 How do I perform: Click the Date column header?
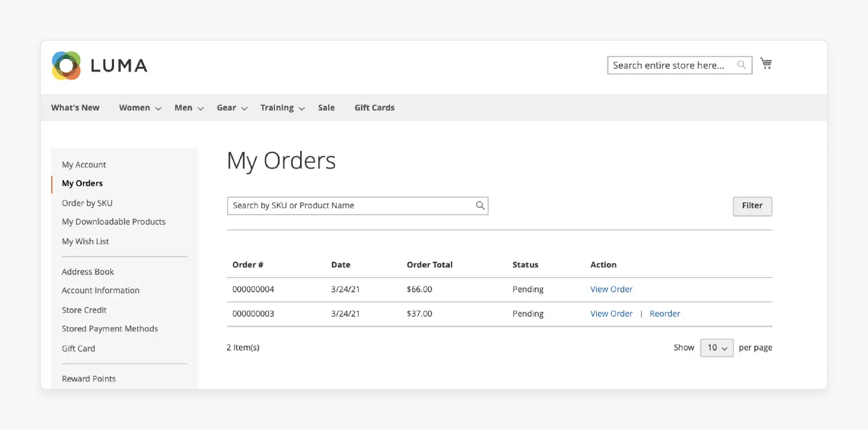341,265
